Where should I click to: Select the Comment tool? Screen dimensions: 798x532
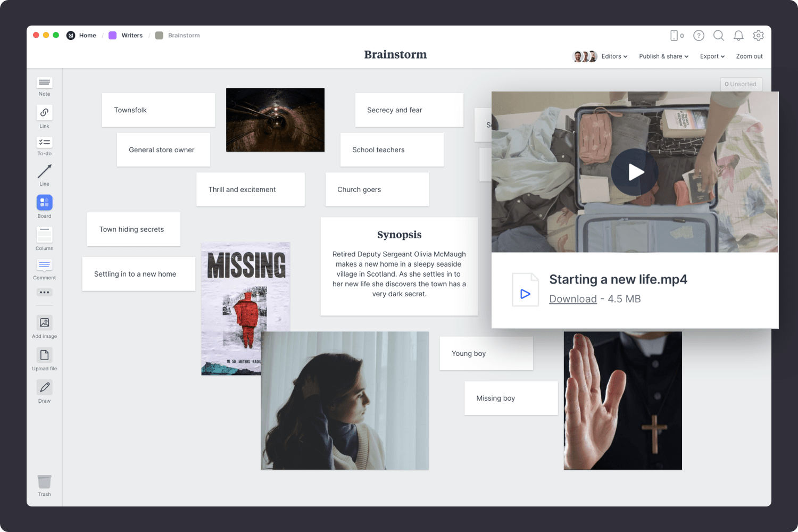click(x=44, y=265)
